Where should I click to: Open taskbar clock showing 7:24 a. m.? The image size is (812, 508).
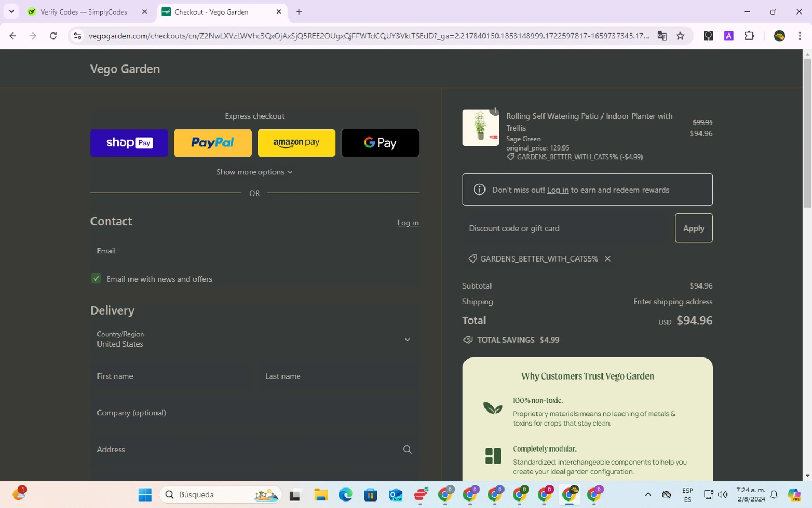751,494
